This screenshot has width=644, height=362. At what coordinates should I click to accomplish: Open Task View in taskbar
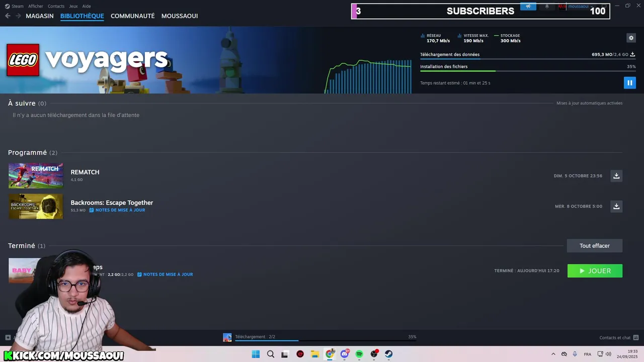pos(285,354)
